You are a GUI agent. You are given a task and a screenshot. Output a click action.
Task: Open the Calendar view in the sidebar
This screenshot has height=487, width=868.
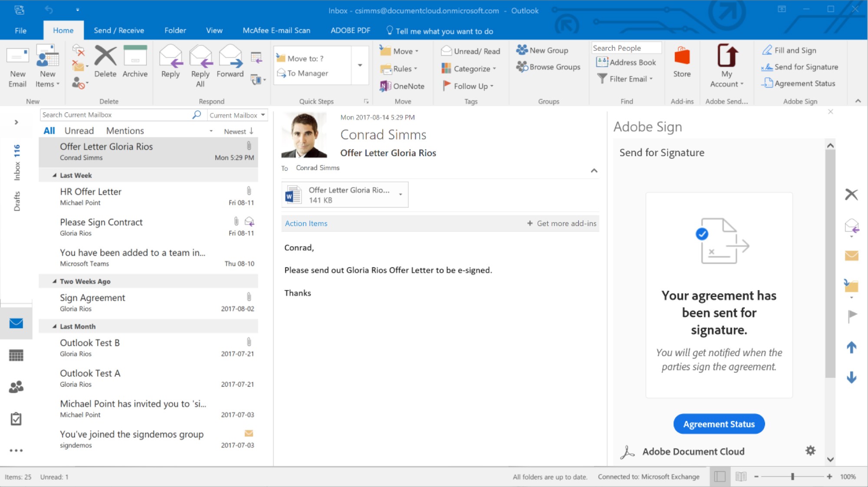point(16,356)
